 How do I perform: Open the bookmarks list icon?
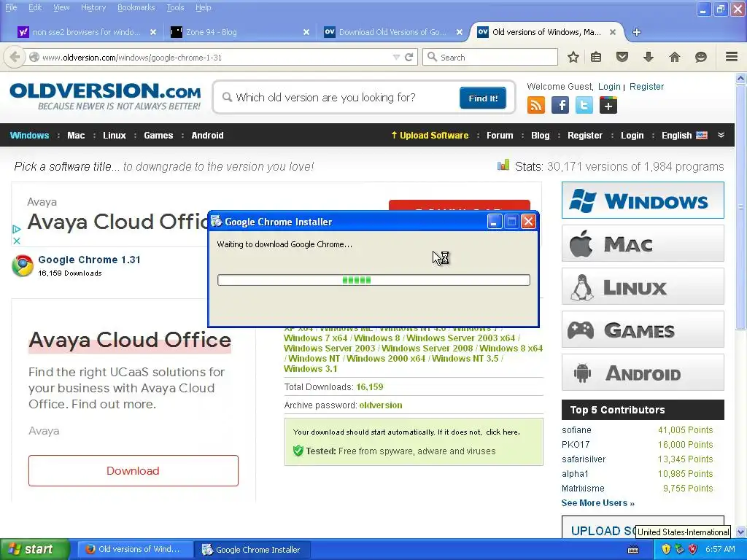tap(596, 57)
